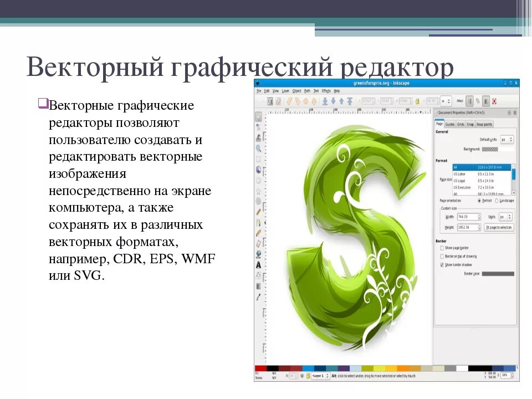Toggle current layer lock in status bar
Image resolution: width=532 pixels, height=399 pixels.
click(308, 376)
